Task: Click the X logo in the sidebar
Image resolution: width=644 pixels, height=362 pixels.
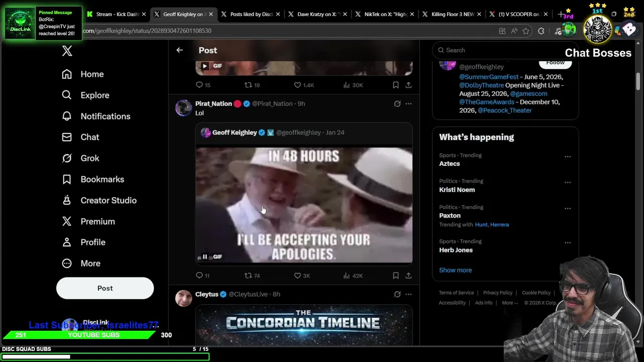Action: coord(67,51)
